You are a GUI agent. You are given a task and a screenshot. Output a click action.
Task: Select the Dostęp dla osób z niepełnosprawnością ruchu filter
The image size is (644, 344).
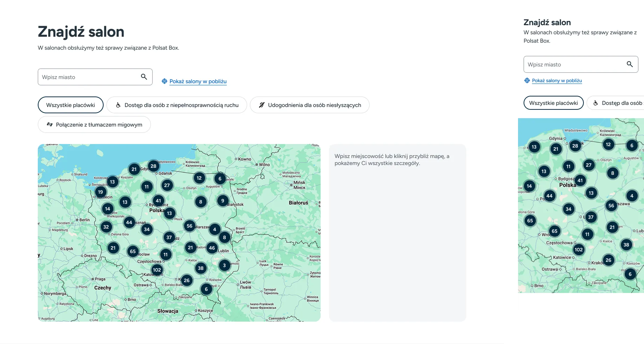[177, 105]
